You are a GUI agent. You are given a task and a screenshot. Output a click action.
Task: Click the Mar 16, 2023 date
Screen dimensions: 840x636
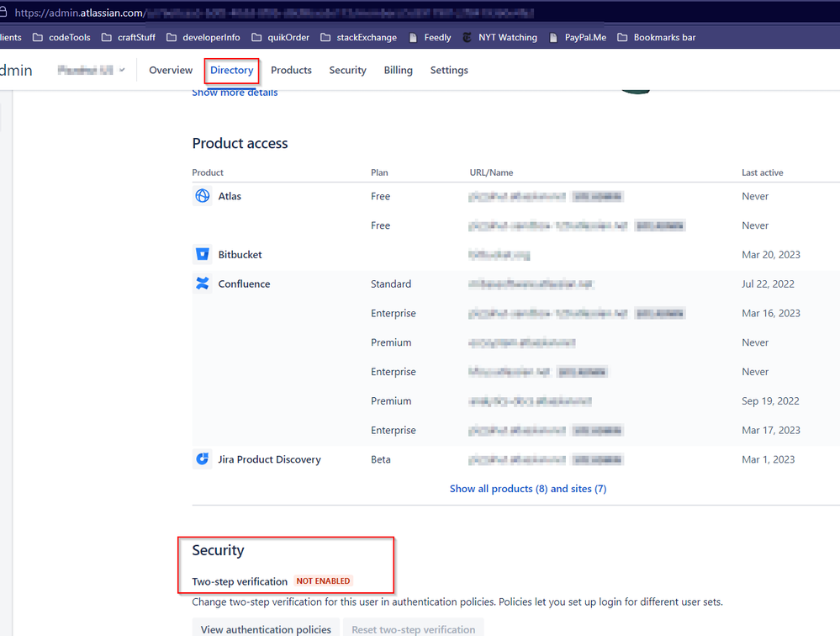pos(771,313)
